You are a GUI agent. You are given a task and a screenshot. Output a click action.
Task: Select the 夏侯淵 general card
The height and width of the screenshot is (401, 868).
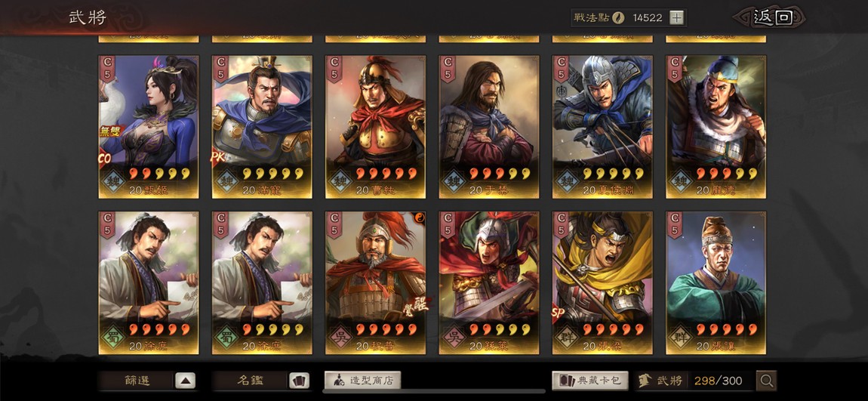click(602, 127)
